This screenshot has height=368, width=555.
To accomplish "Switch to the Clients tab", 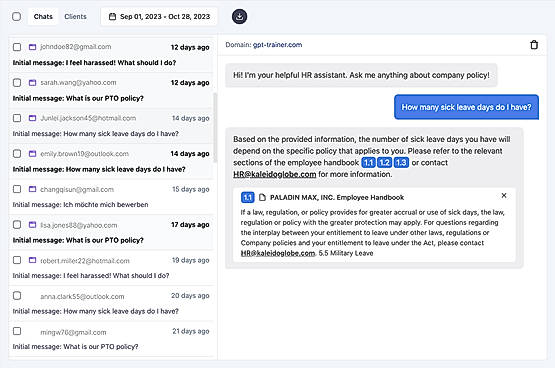I will click(x=75, y=17).
